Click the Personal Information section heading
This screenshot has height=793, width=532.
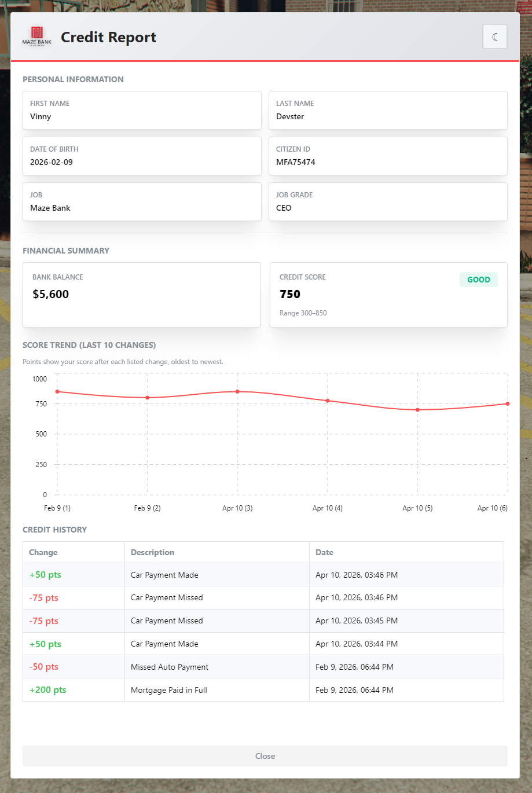coord(73,79)
